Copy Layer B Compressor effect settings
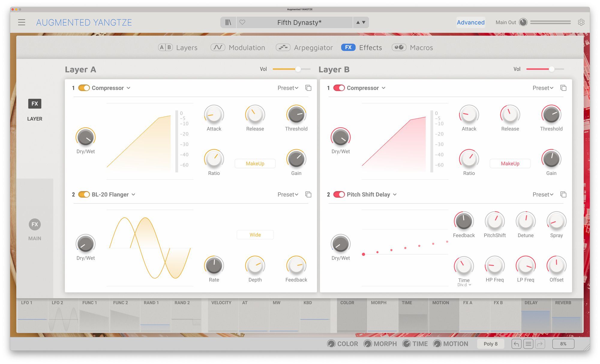 (x=563, y=88)
